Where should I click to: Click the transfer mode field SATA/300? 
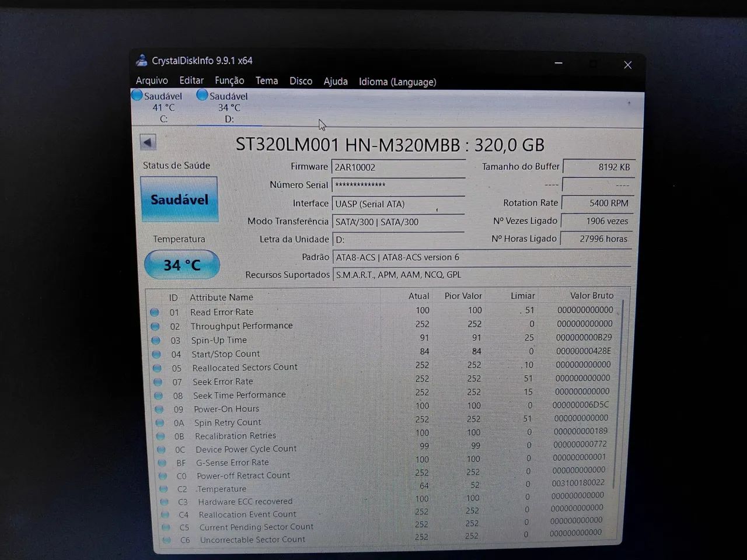coord(399,222)
